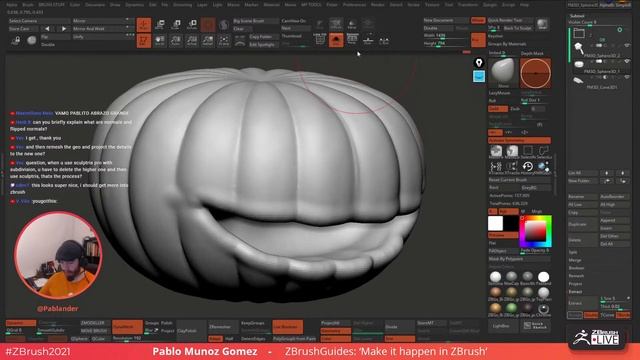Screen dimensions: 640x360
Task: Select the SelectLasso brush icon
Action: (544, 151)
